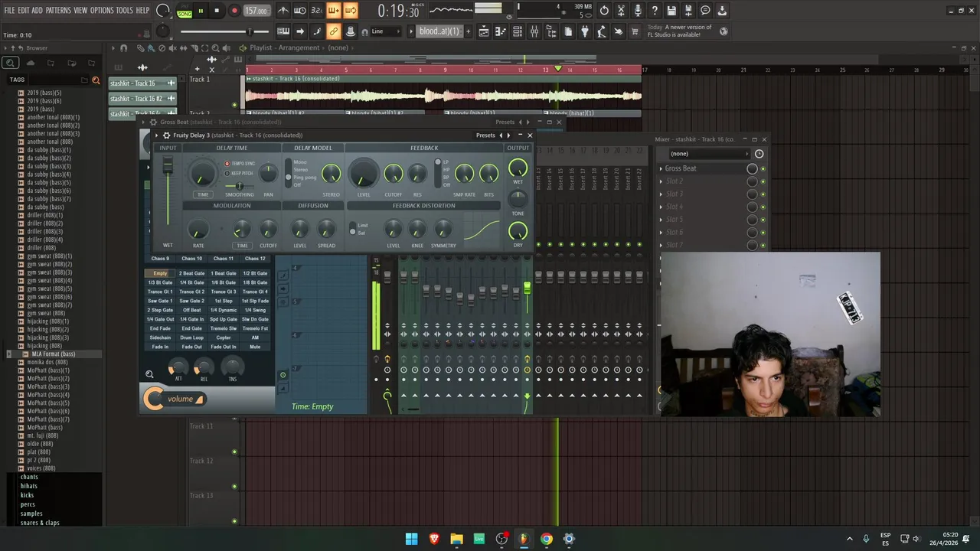980x551 pixels.
Task: Click the Gross Beat magnifier icon
Action: [x=149, y=374]
